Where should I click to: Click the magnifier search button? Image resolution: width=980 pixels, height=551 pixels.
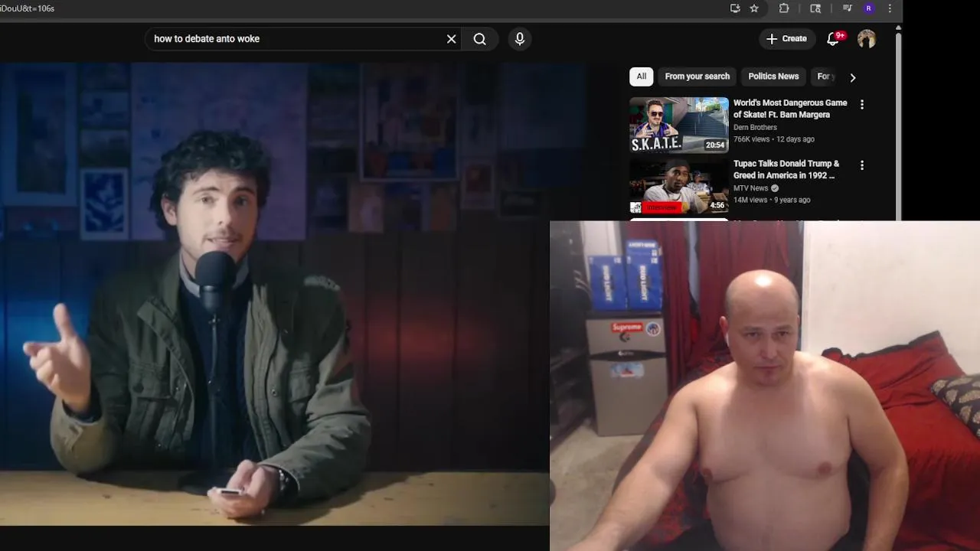click(x=480, y=39)
